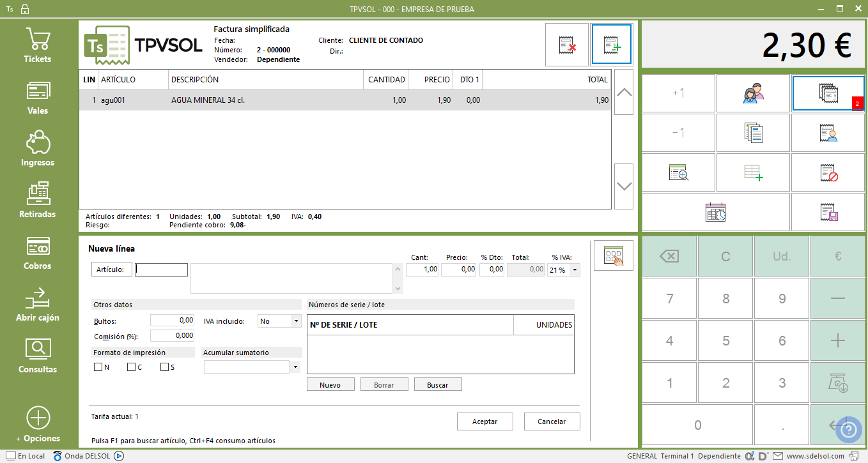This screenshot has height=463, width=868.
Task: Click the Ud. units key
Action: pyautogui.click(x=782, y=256)
